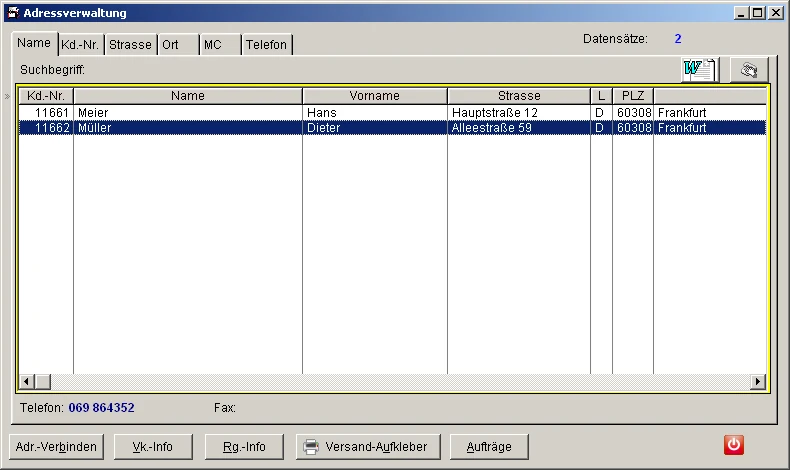This screenshot has height=470, width=790.
Task: Switch to the Name tab
Action: point(34,43)
